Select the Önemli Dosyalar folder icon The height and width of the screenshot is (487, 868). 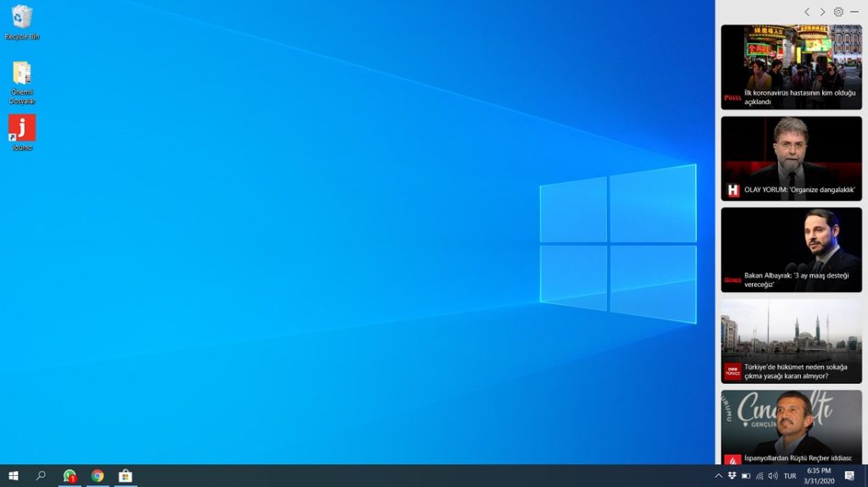[x=21, y=82]
